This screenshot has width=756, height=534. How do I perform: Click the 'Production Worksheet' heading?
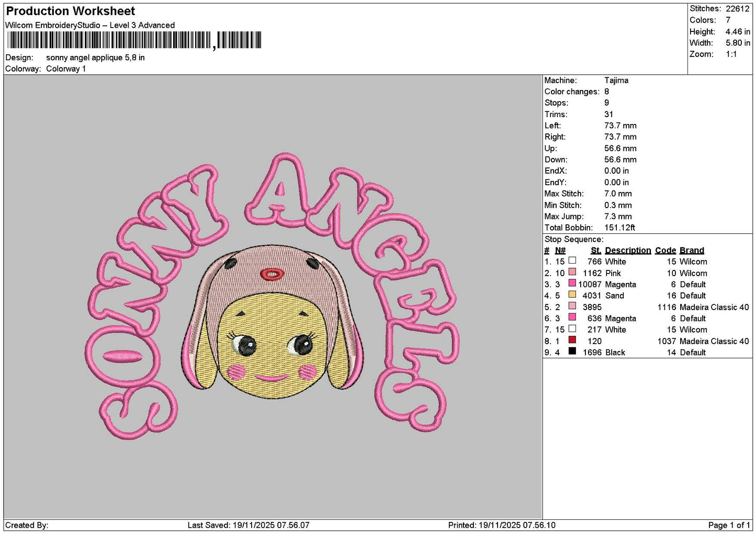point(71,11)
